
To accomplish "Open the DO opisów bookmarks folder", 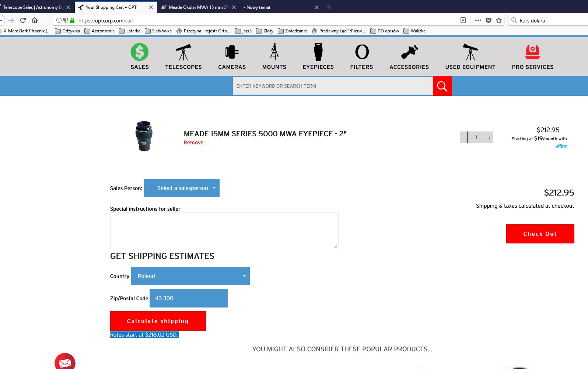I will [385, 31].
